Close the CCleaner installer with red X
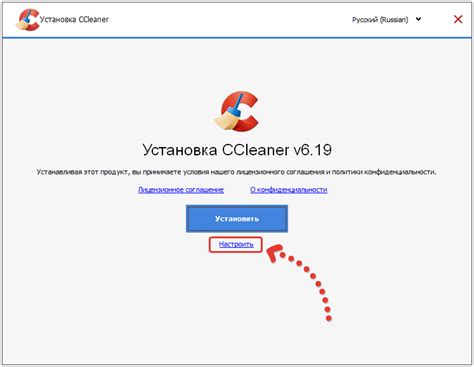The height and width of the screenshot is (367, 474). (x=458, y=19)
